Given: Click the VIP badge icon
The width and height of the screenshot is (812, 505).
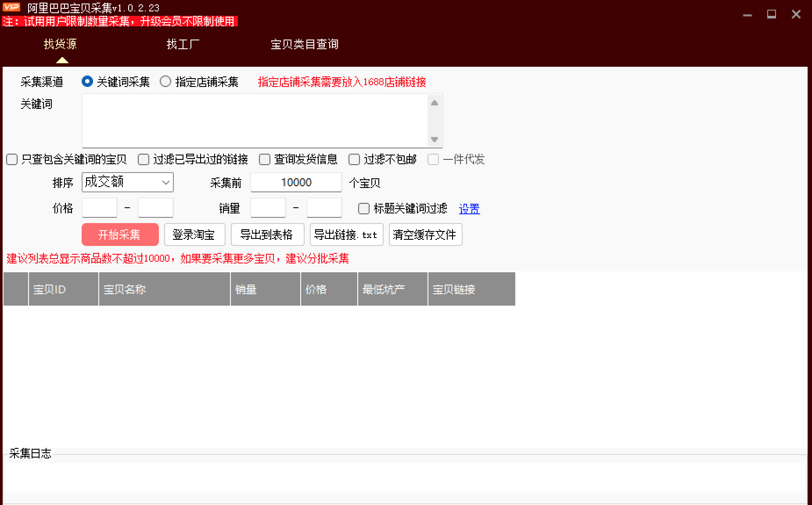Looking at the screenshot, I should point(11,7).
